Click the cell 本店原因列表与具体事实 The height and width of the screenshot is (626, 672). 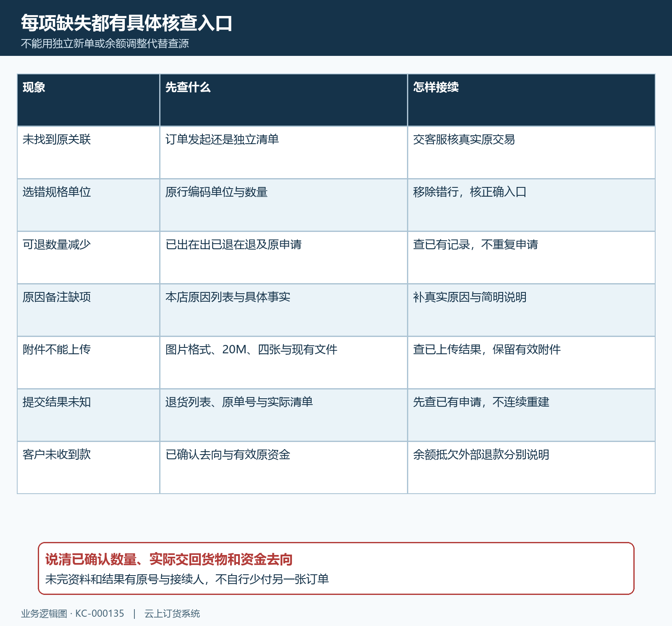283,310
